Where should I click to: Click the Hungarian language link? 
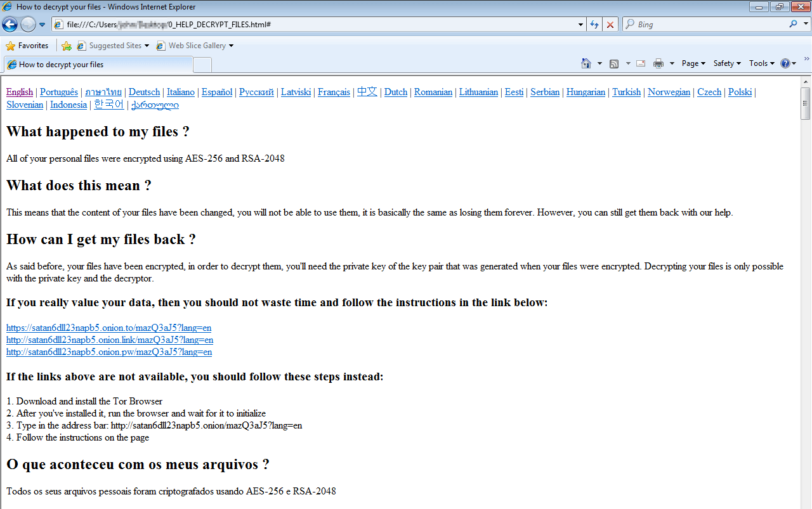click(586, 92)
